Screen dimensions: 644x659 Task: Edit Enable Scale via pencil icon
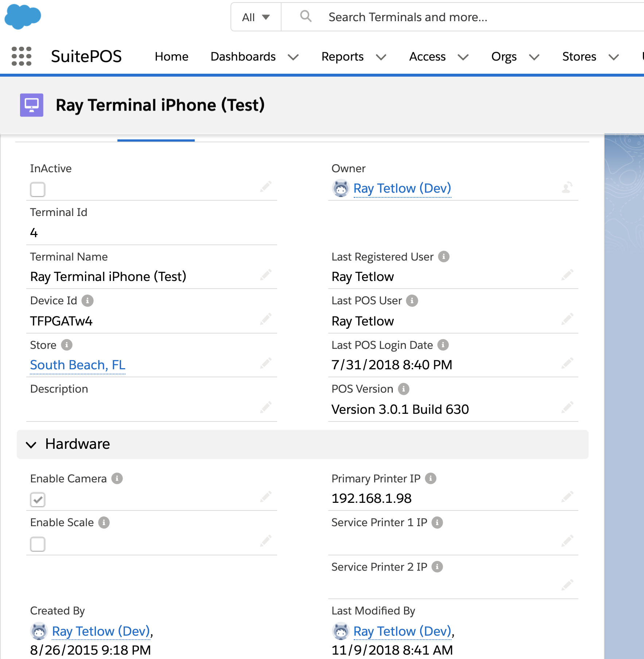coord(266,541)
